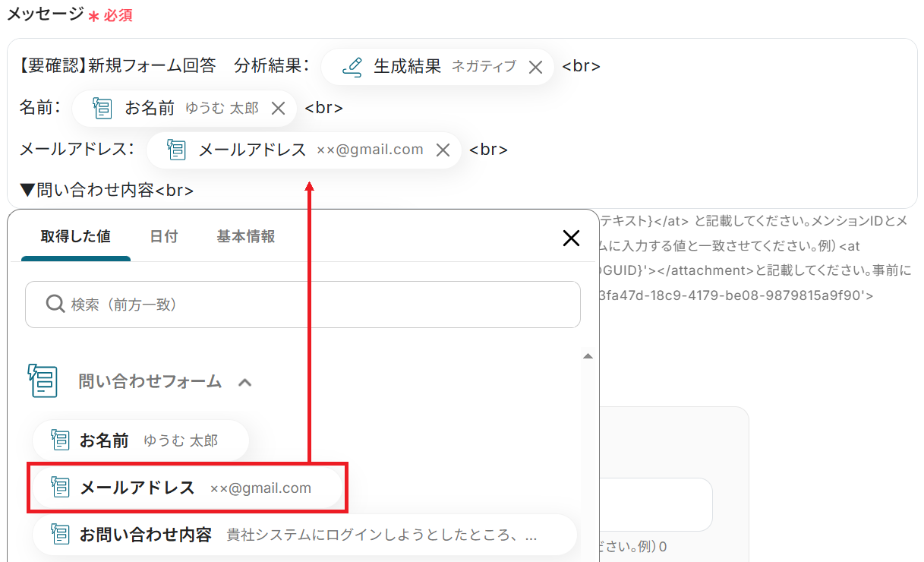Place cursor after ▼問い合わせ内容<br> text
Viewport: 924px width, 562px height.
click(x=194, y=191)
